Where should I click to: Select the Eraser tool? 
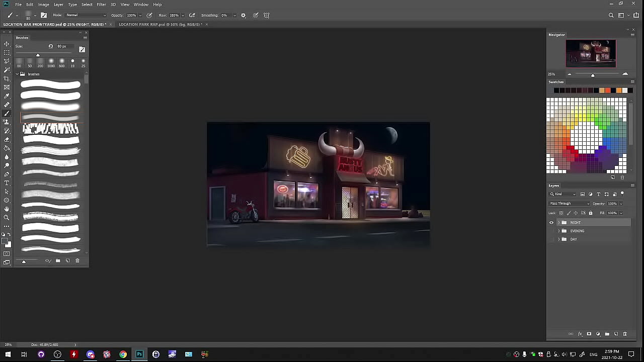(x=7, y=139)
